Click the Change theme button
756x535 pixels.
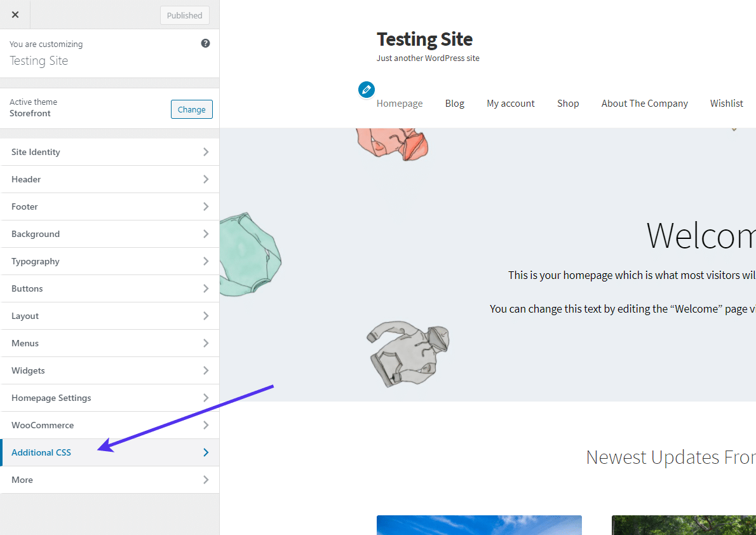click(191, 109)
